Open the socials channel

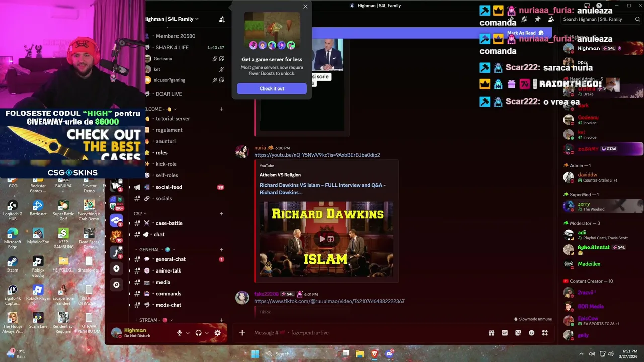(x=164, y=198)
